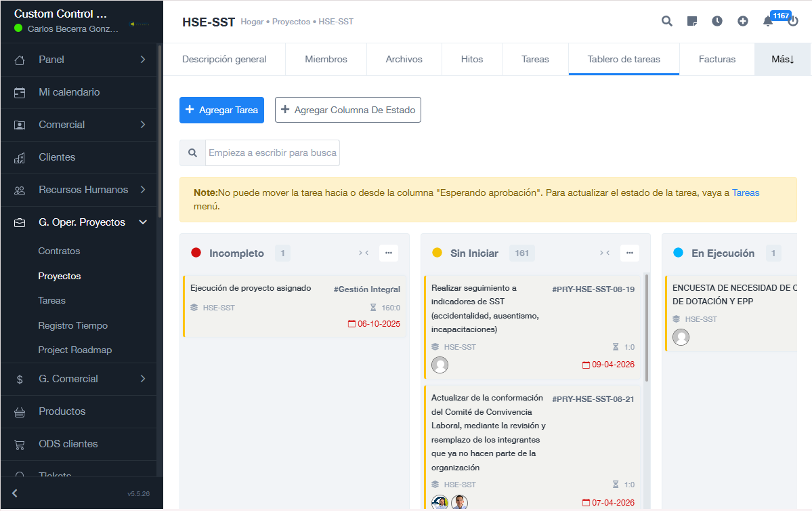Click Agregar Columna De Estado button

coord(348,110)
